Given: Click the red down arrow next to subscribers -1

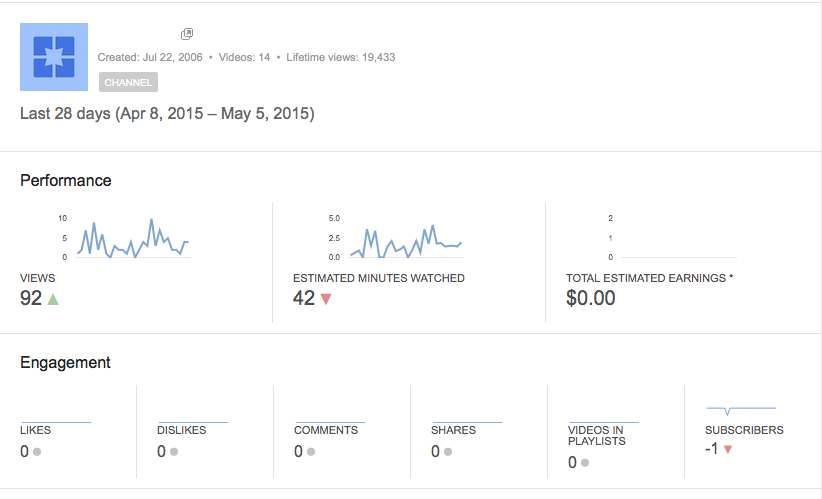Looking at the screenshot, I should [x=728, y=450].
